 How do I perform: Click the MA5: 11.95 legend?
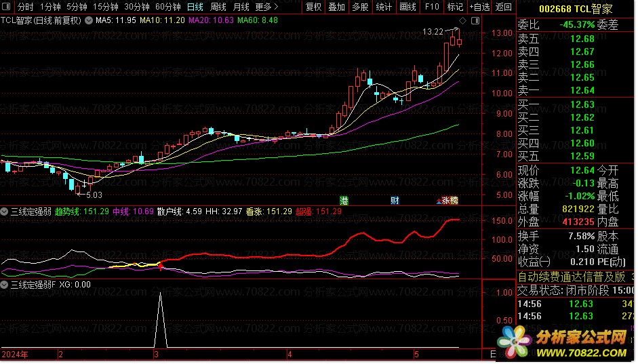click(115, 20)
